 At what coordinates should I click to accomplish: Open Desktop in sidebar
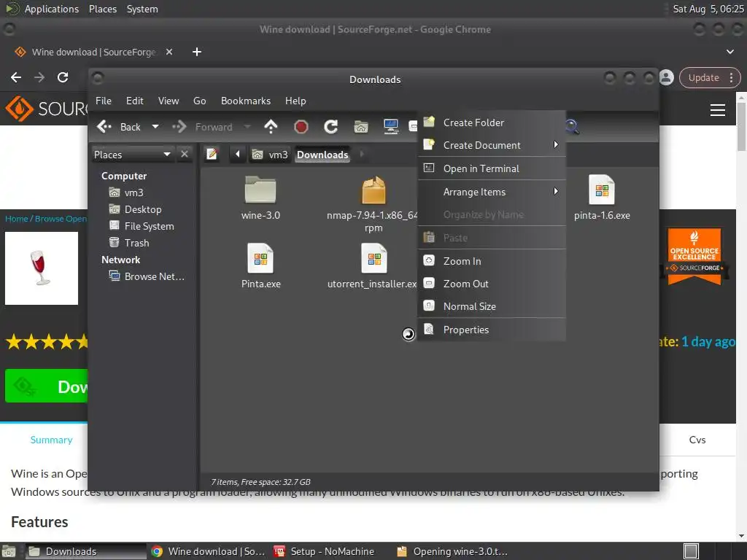click(x=135, y=209)
